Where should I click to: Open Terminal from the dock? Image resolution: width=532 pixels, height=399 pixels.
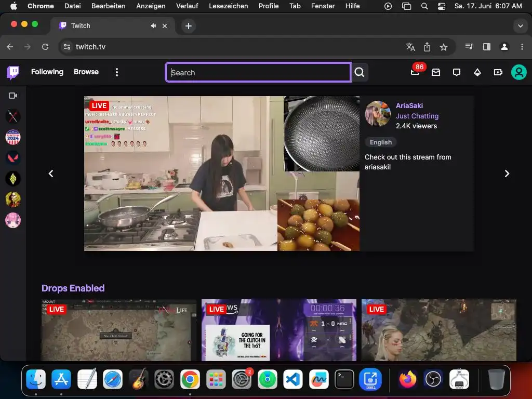click(x=344, y=379)
